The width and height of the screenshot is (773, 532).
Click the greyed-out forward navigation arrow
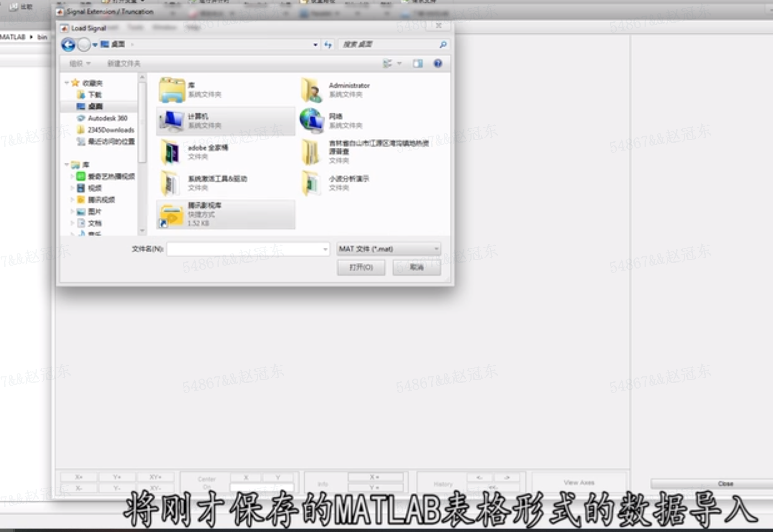tap(83, 45)
